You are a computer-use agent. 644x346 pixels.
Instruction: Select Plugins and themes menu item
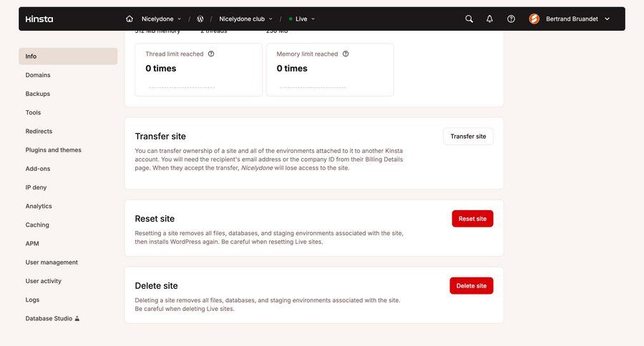54,150
